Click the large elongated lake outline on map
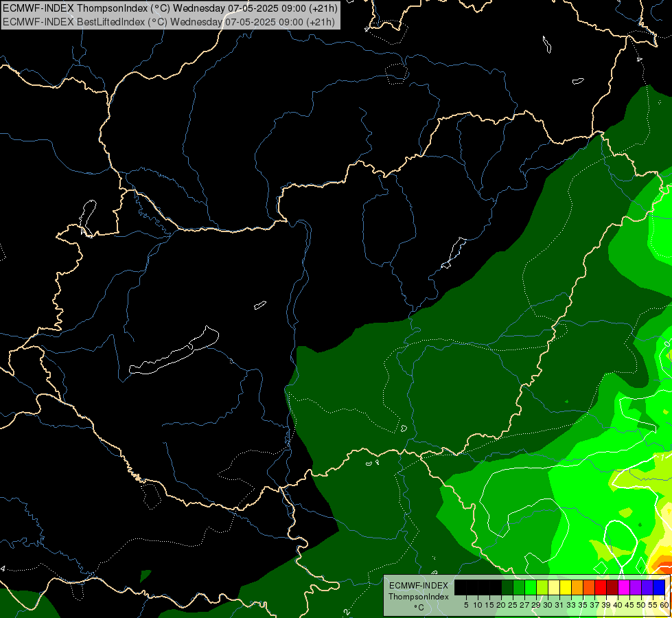This screenshot has width=672, height=618. [x=174, y=351]
